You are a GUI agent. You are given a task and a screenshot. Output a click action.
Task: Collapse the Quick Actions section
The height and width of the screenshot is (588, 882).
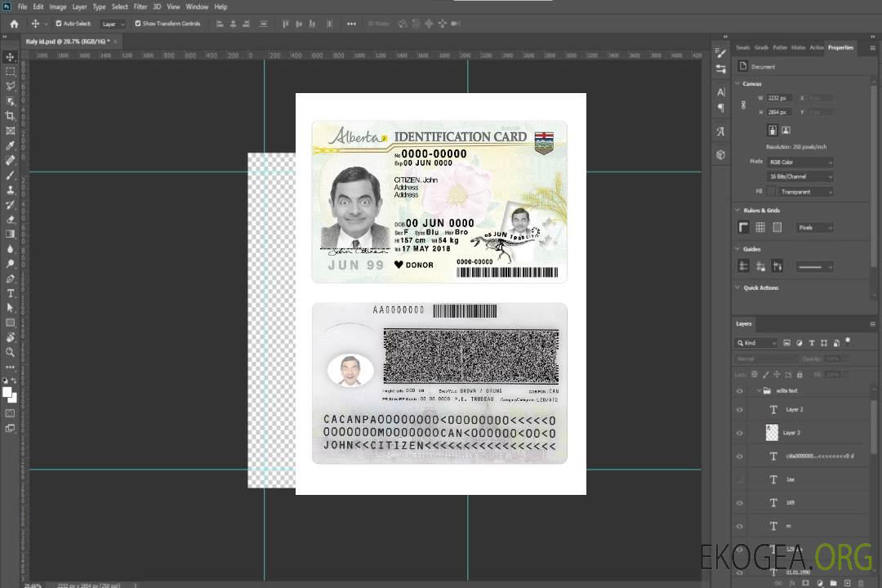[x=738, y=287]
